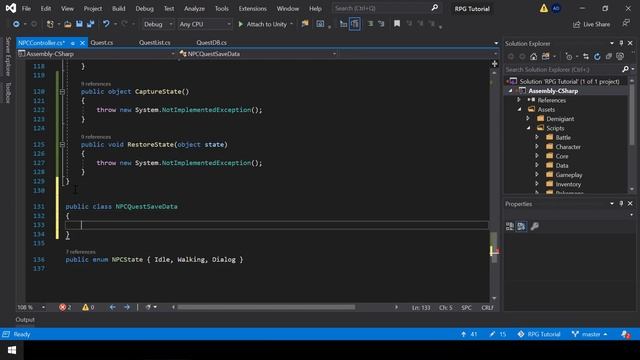Click the Alphabetical sort icon in Properties
The image size is (640, 360).
(522, 227)
